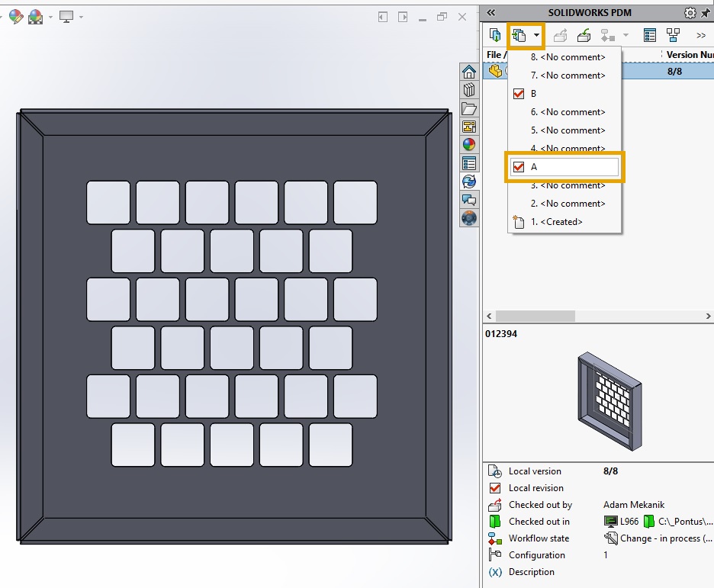Viewport: 714px width, 588px height.
Task: Click the part 012394 preview thumbnail
Action: pyautogui.click(x=611, y=400)
